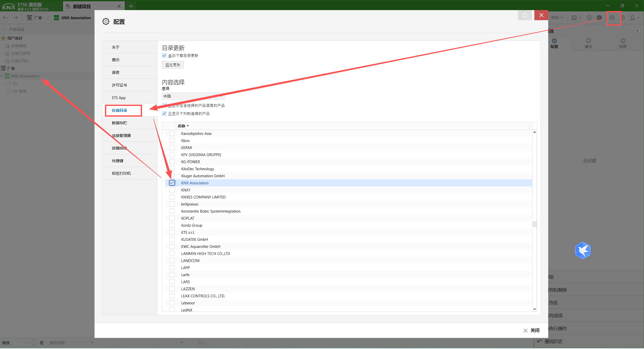This screenshot has width=644, height=349.
Task: Click the 现在更新 button
Action: pyautogui.click(x=173, y=65)
